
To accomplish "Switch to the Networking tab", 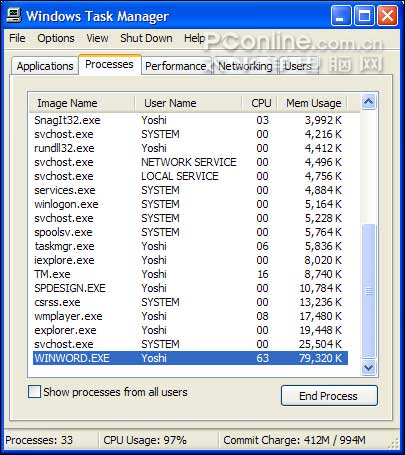I will 245,66.
